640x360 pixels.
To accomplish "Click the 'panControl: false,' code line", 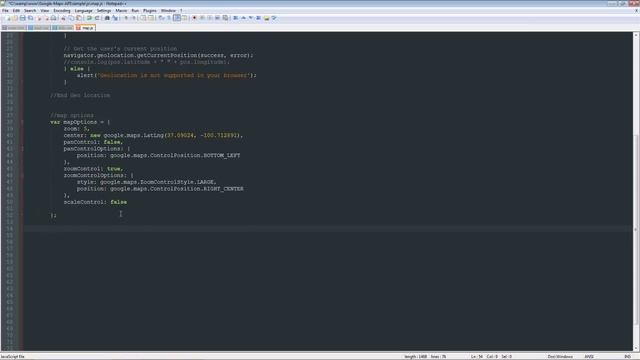I will [93, 142].
